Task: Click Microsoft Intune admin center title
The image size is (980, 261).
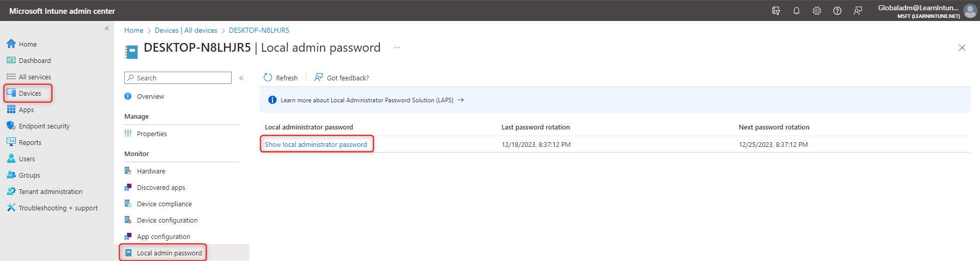Action: pos(62,11)
